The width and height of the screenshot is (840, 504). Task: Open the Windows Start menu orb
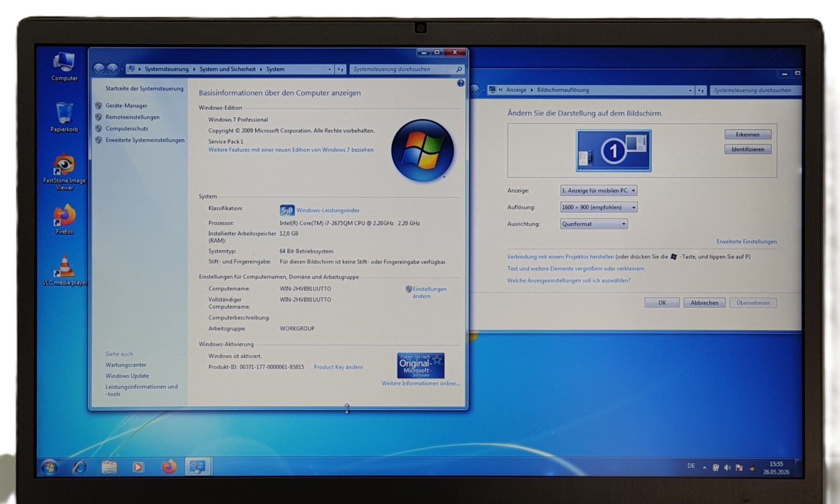point(50,467)
